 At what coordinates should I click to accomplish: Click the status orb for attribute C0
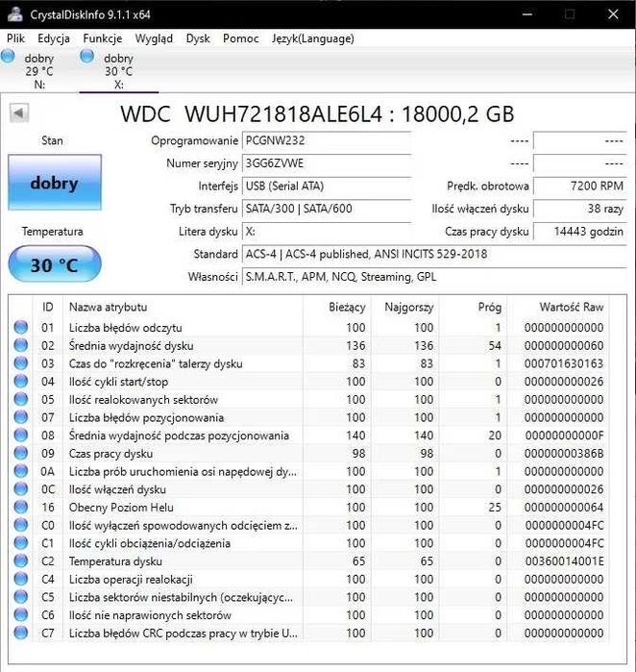point(20,525)
